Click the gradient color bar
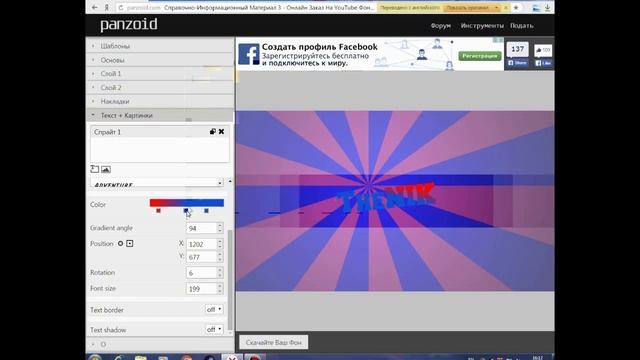 tap(187, 203)
